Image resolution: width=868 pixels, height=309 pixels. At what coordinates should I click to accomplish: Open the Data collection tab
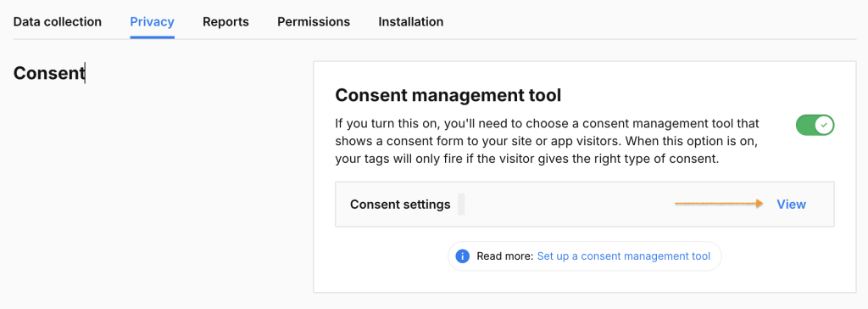[x=58, y=21]
